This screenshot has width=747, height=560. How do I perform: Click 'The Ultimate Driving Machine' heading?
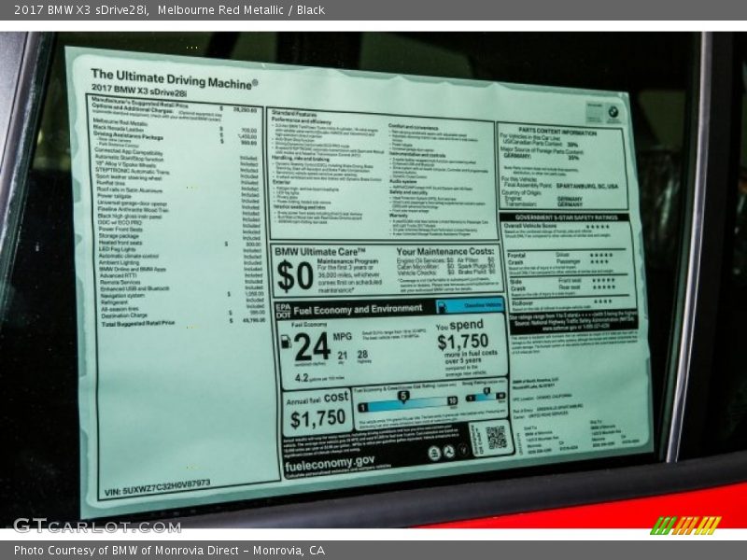[x=175, y=78]
